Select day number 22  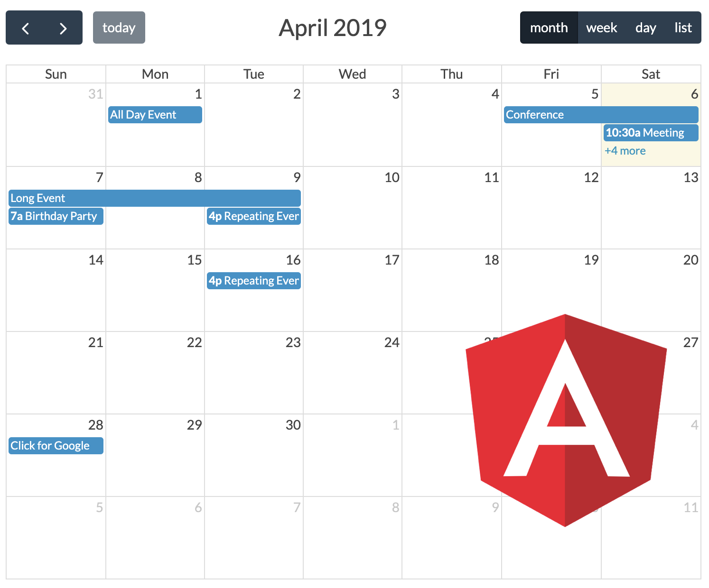pos(195,342)
